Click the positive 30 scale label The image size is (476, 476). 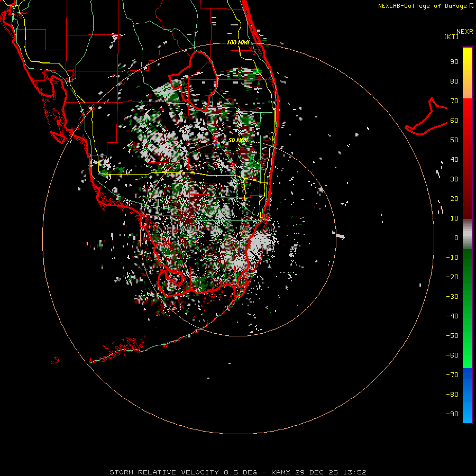(454, 179)
